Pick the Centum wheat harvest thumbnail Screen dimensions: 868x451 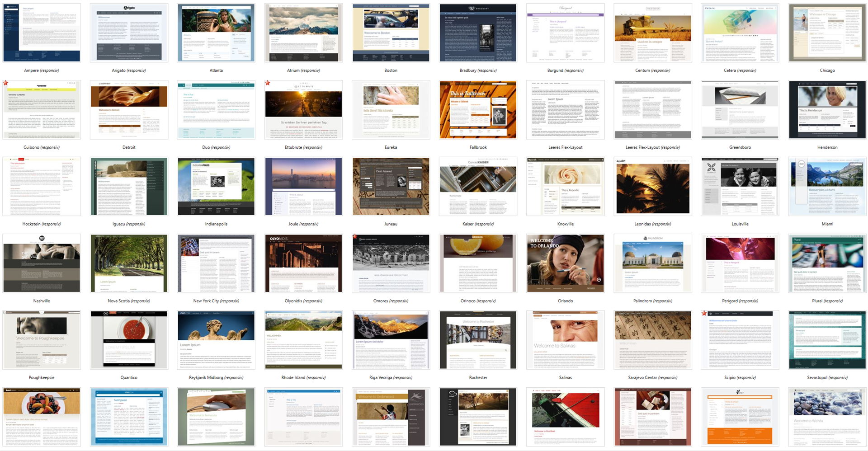click(x=652, y=33)
